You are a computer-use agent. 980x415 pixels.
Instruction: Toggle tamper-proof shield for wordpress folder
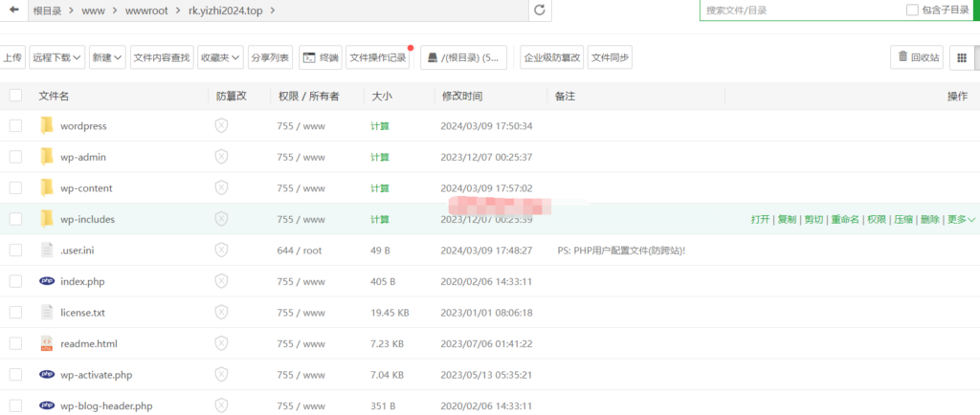(x=221, y=125)
